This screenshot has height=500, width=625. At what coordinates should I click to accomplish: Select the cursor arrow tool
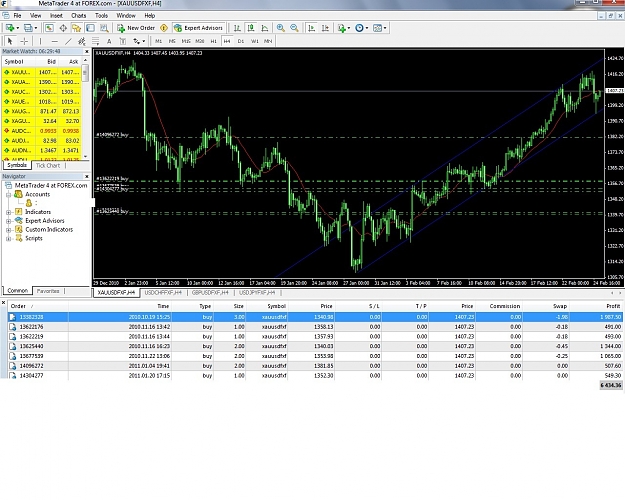point(10,41)
